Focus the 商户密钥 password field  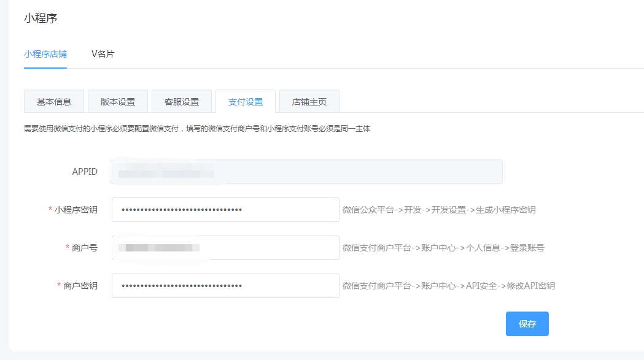click(225, 286)
